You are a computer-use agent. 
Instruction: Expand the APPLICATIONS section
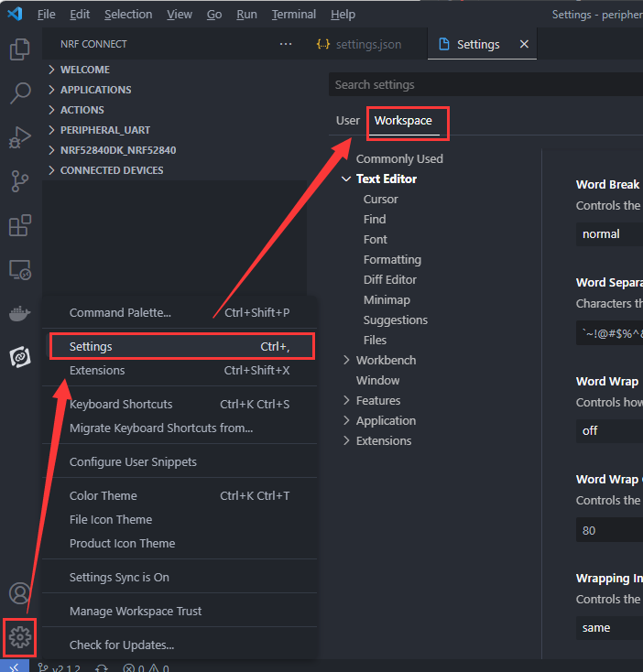[x=95, y=90]
